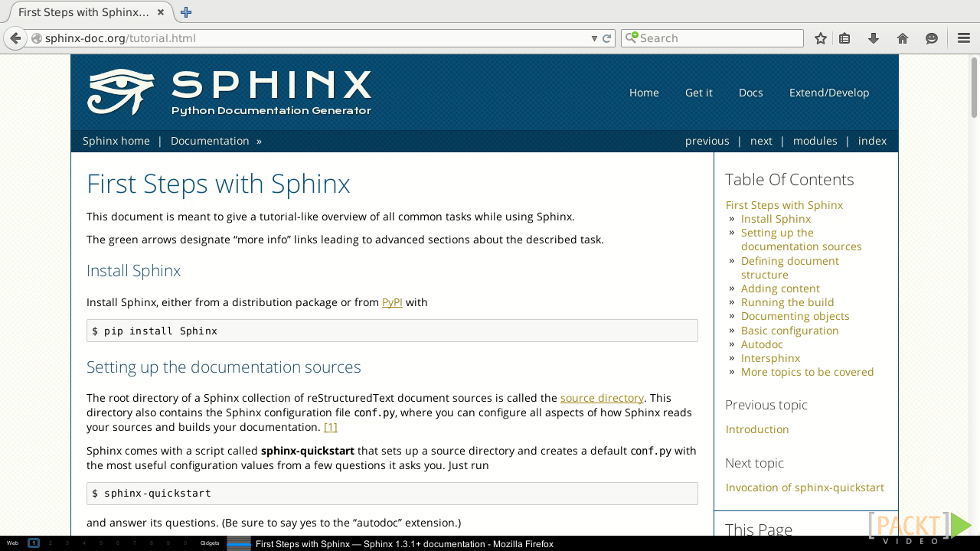Open the Get it nav item
Image resolution: width=980 pixels, height=551 pixels.
point(699,93)
